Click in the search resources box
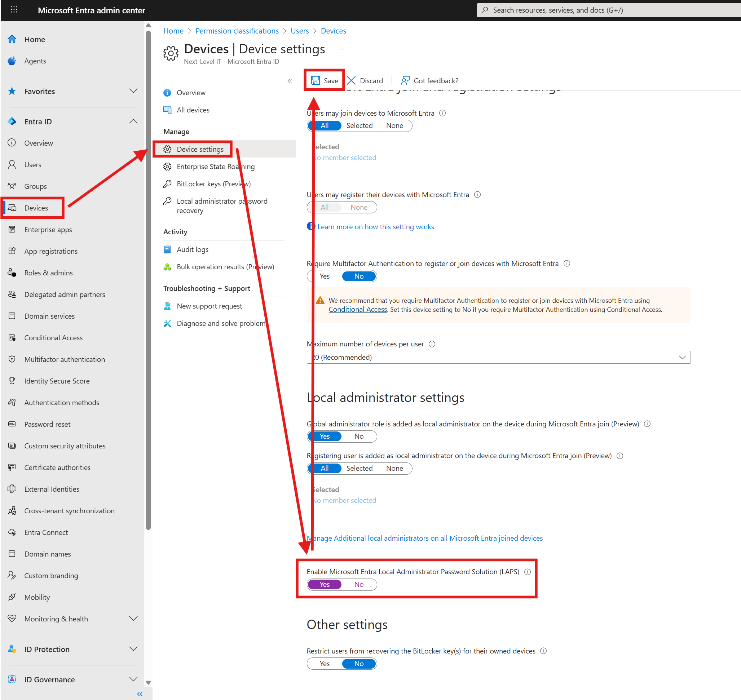This screenshot has height=700, width=741. pos(608,10)
